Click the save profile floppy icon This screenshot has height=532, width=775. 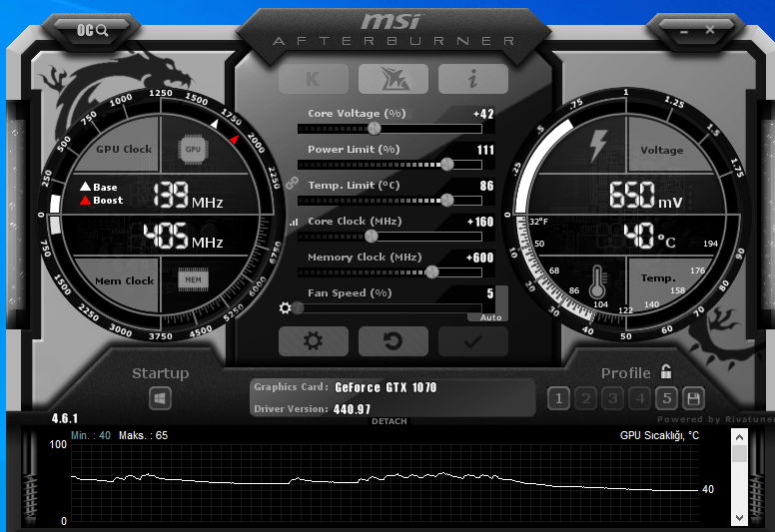point(693,398)
